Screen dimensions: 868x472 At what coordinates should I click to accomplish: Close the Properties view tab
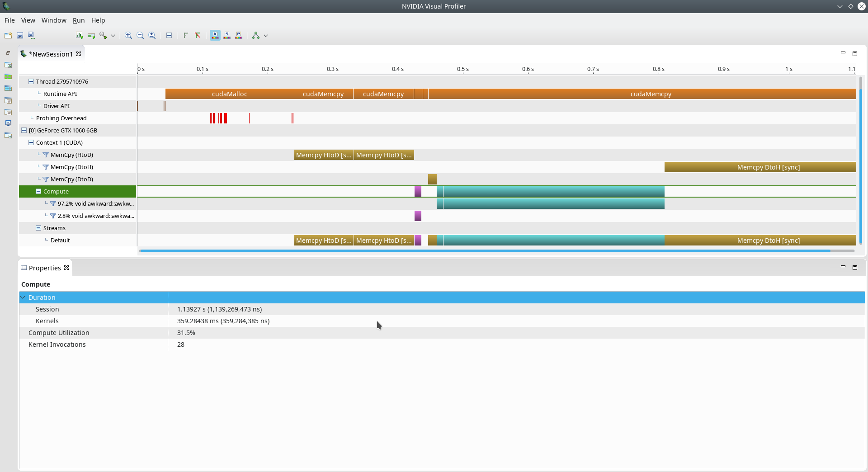coord(66,268)
